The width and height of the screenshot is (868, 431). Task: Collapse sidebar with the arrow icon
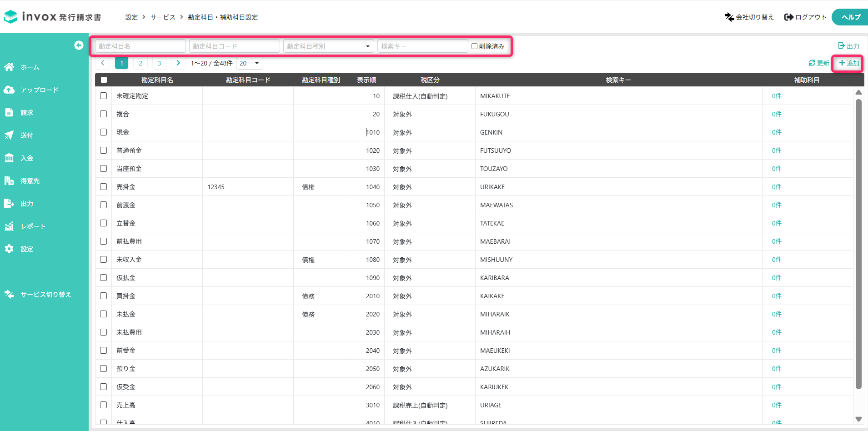coord(79,45)
